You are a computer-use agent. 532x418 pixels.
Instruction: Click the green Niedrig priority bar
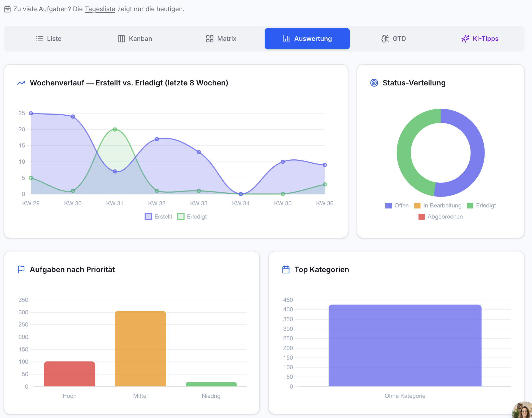[x=211, y=384]
